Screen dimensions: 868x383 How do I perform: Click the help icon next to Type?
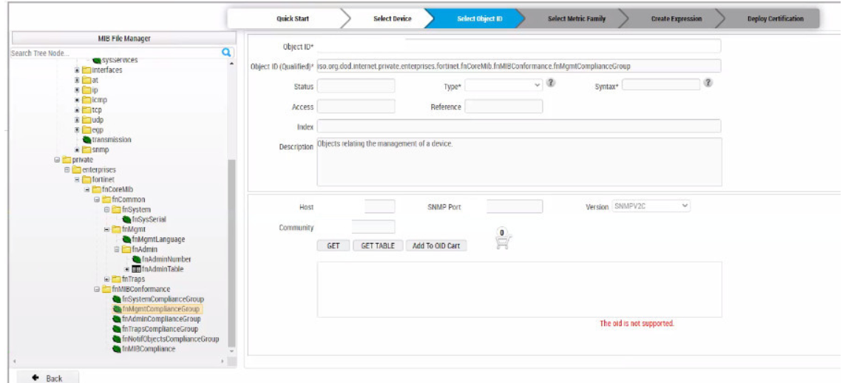pyautogui.click(x=551, y=84)
